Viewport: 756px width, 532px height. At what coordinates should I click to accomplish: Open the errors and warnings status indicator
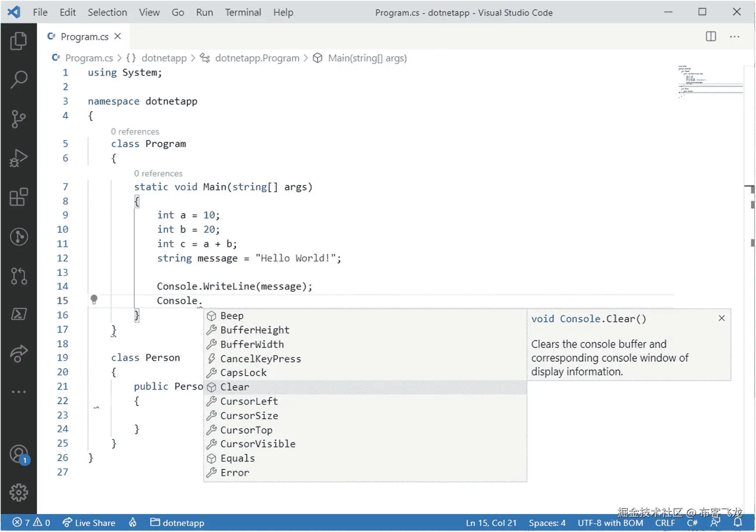(31, 522)
